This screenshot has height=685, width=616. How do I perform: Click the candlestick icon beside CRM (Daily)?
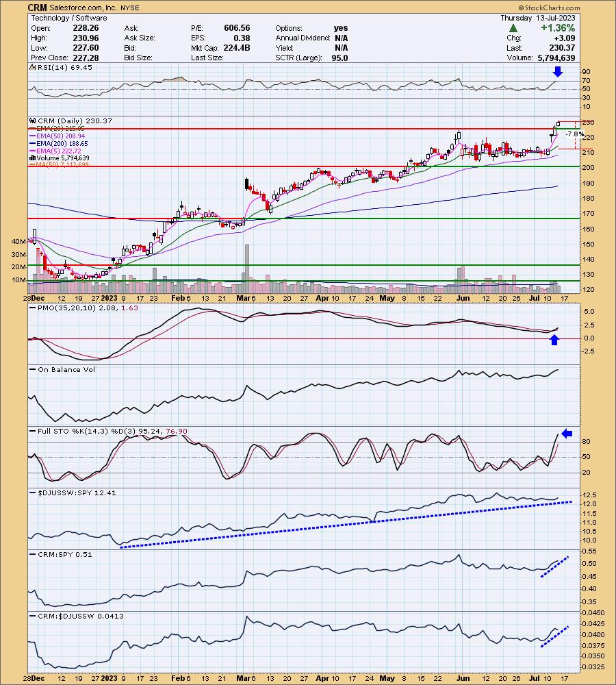[x=32, y=121]
